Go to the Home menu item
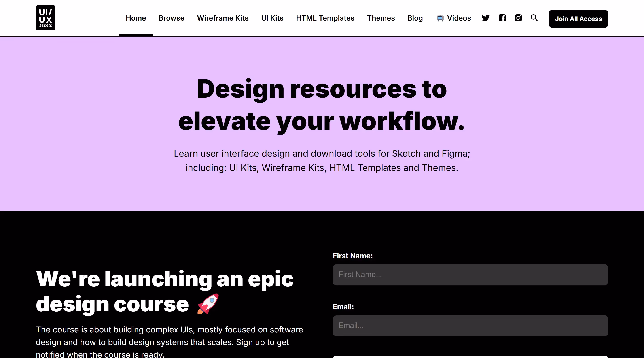 point(136,18)
